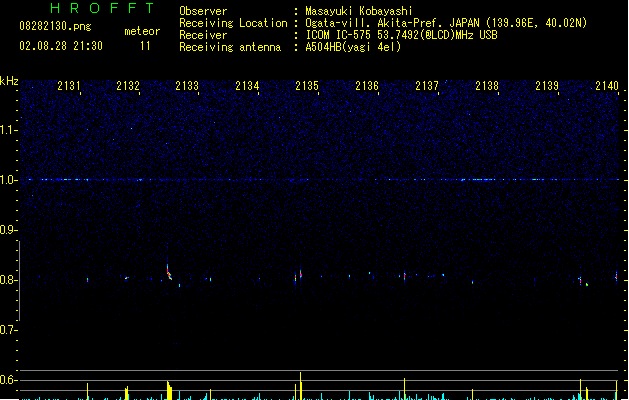
Task: Click the tallest yellow intensity bar near 2135
Action: pyautogui.click(x=300, y=386)
